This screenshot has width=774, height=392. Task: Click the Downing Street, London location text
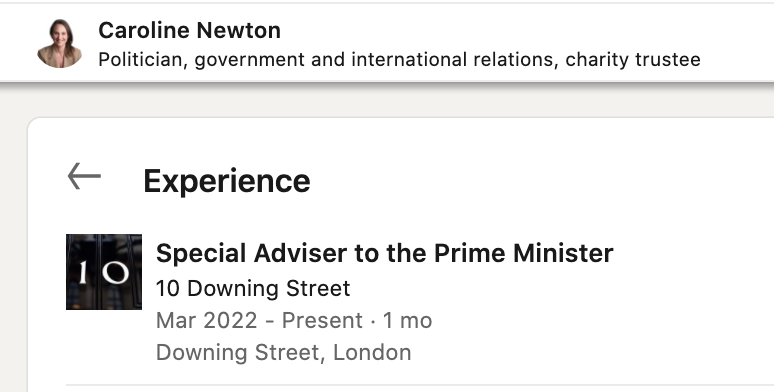pos(283,353)
